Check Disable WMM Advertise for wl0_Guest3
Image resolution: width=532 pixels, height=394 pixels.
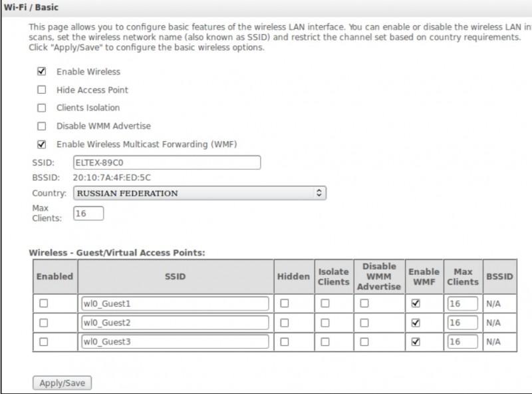pos(364,341)
